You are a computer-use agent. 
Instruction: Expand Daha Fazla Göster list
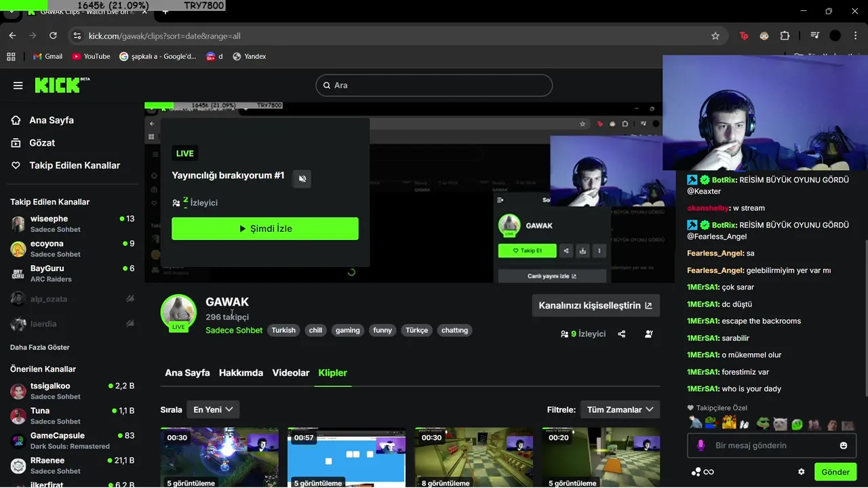pyautogui.click(x=40, y=348)
